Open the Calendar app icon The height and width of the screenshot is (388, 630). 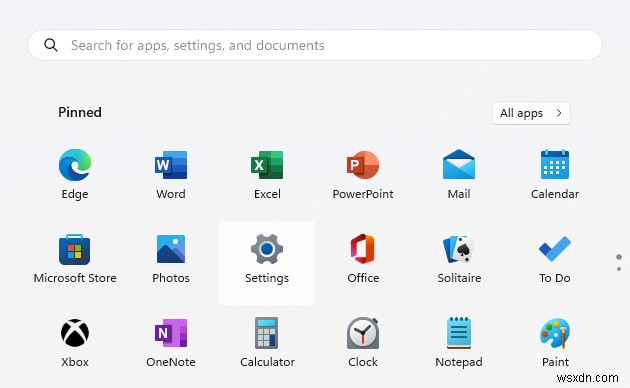555,164
